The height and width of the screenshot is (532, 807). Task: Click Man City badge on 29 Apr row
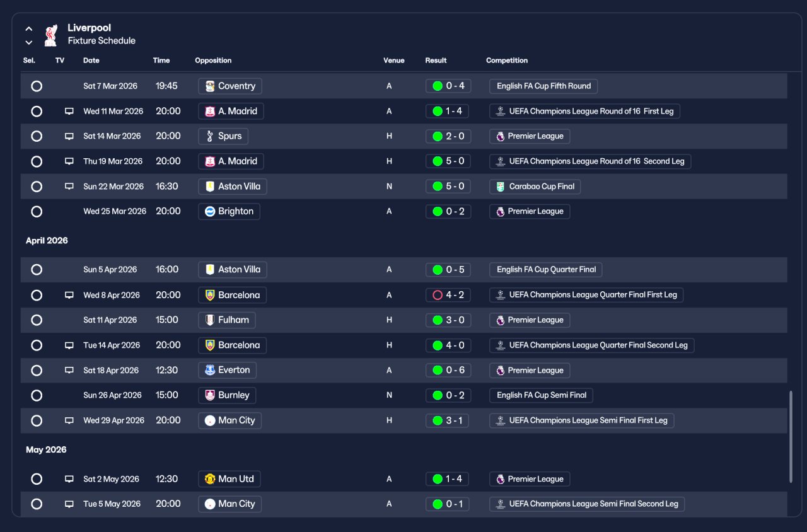pos(210,420)
